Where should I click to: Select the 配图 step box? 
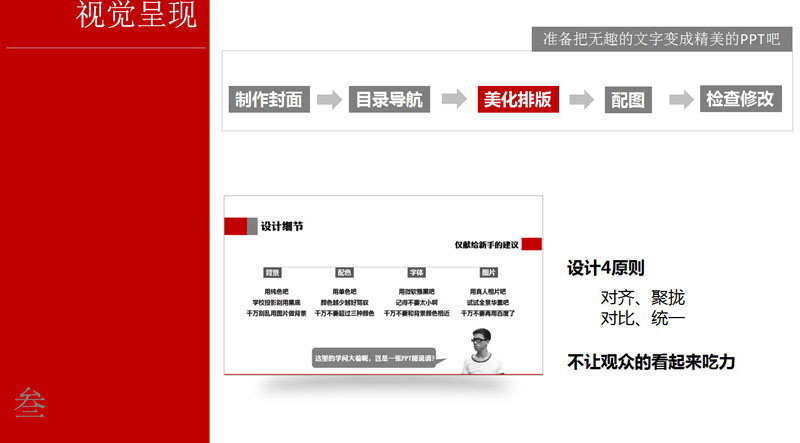(628, 99)
